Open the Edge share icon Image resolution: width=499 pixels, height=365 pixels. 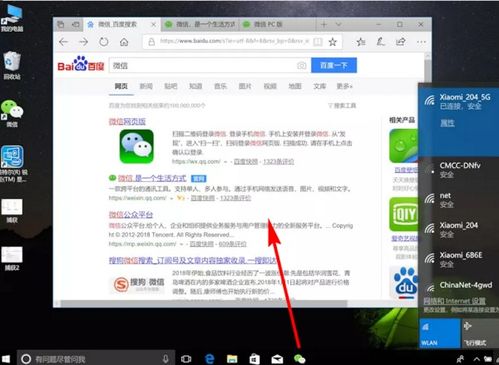pyautogui.click(x=401, y=42)
